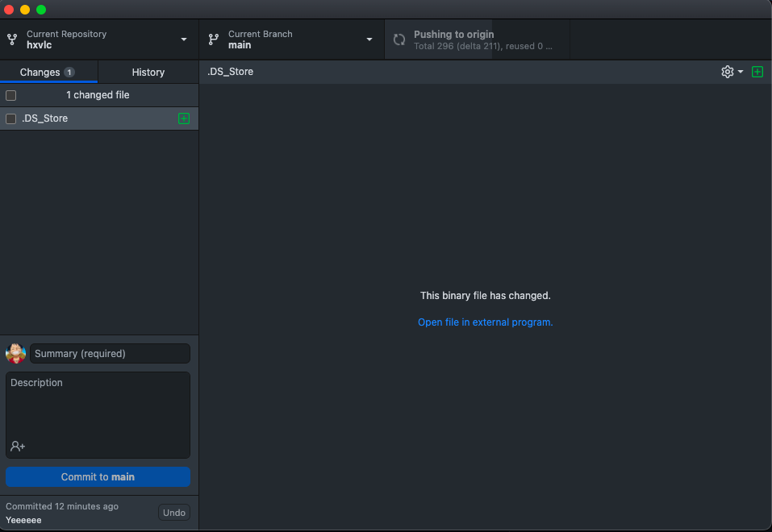Click the Commit to main button
The image size is (772, 532).
click(x=98, y=476)
